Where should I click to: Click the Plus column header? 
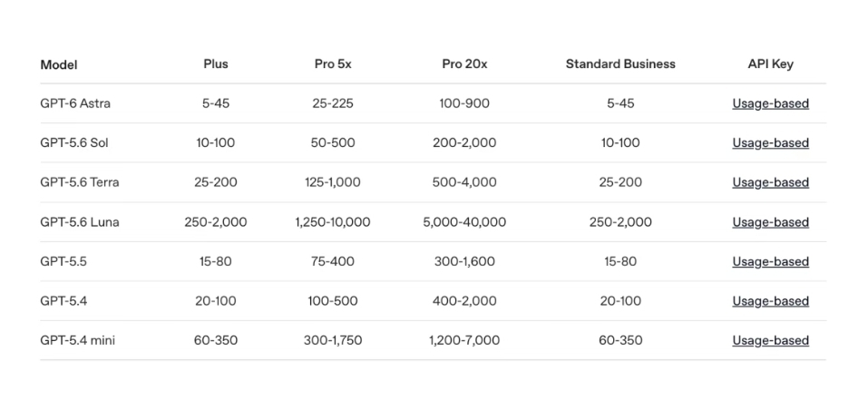click(216, 64)
